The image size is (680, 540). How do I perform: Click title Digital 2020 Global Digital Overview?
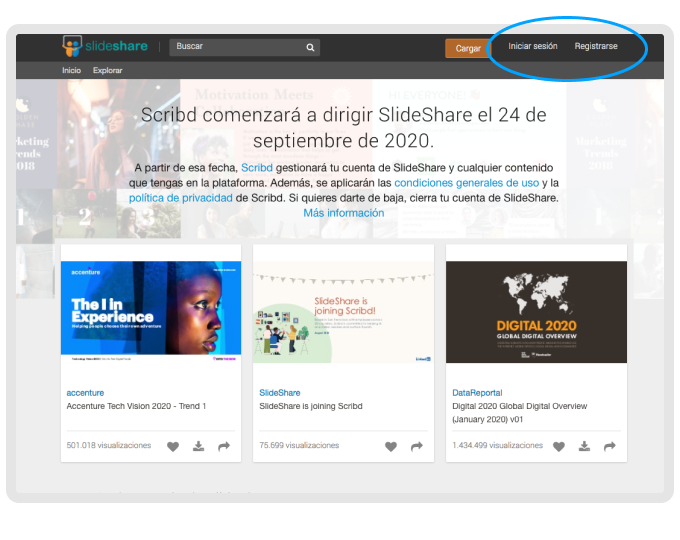(520, 413)
